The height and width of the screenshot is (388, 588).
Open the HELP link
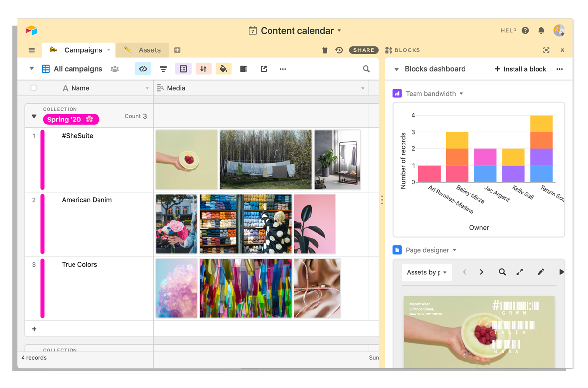tap(509, 30)
